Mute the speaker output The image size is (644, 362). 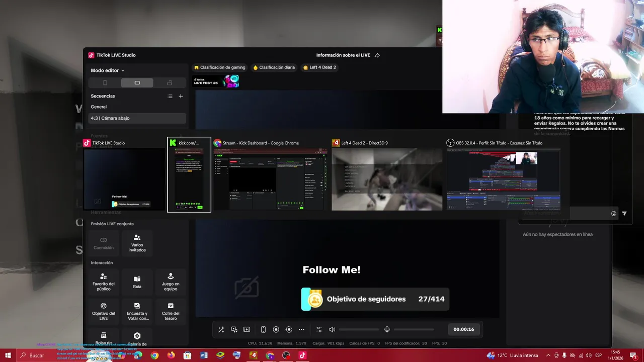click(x=332, y=329)
